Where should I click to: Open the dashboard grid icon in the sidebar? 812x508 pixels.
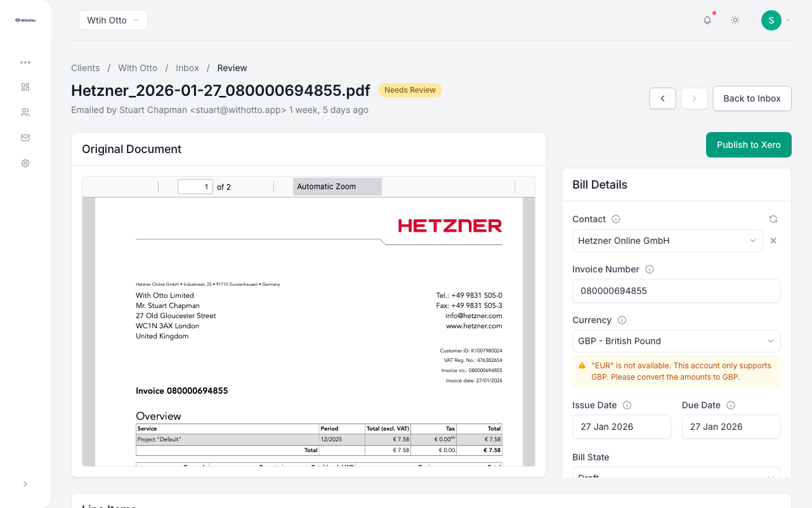pyautogui.click(x=25, y=87)
